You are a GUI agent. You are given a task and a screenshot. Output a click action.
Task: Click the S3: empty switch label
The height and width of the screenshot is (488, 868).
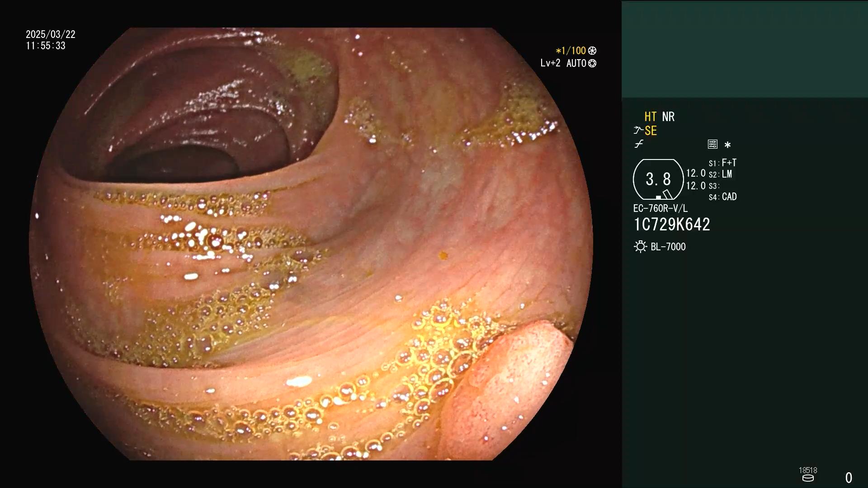(714, 186)
